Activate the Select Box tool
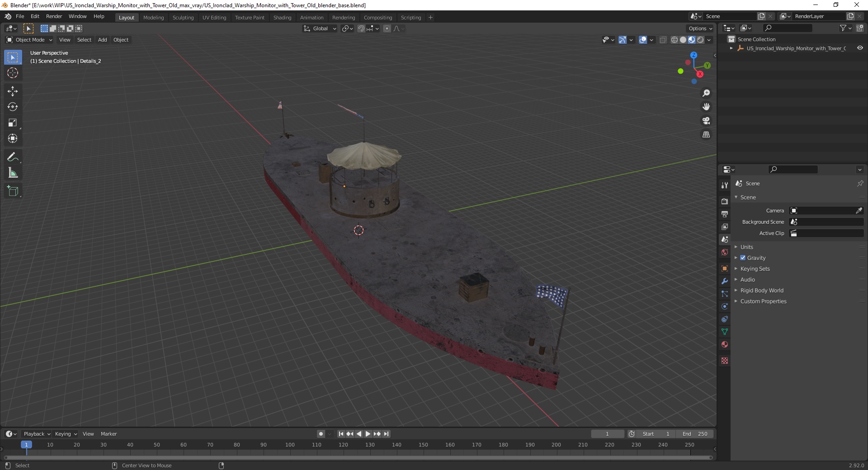 (x=13, y=57)
